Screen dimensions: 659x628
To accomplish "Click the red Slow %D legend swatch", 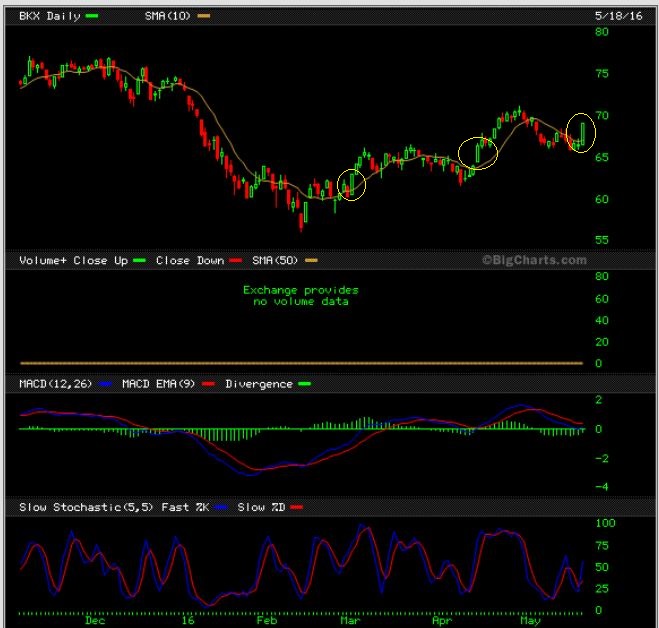I will [296, 508].
